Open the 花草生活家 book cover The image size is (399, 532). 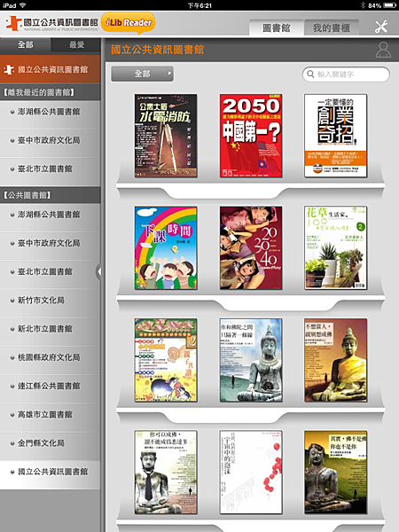click(x=335, y=247)
